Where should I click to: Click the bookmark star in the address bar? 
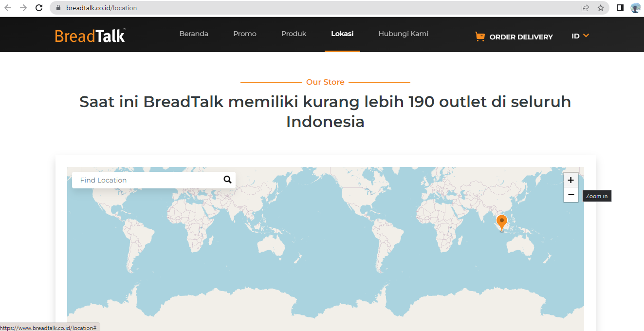[600, 8]
